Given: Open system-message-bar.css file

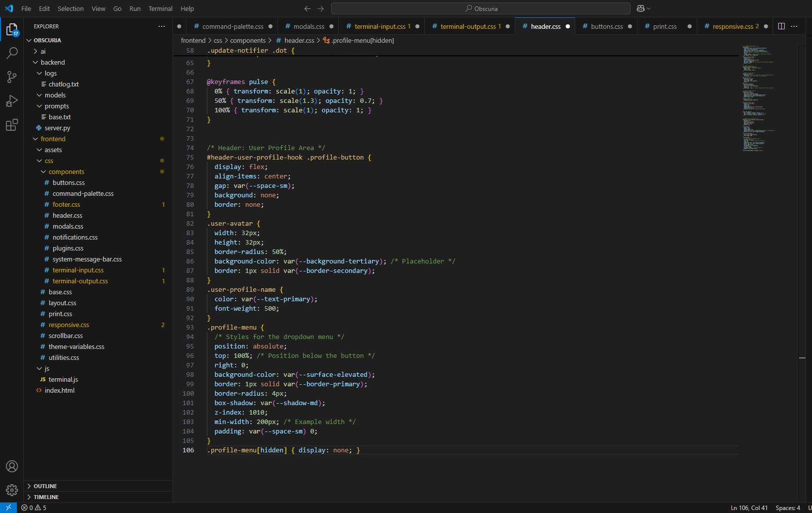Looking at the screenshot, I should click(x=98, y=259).
